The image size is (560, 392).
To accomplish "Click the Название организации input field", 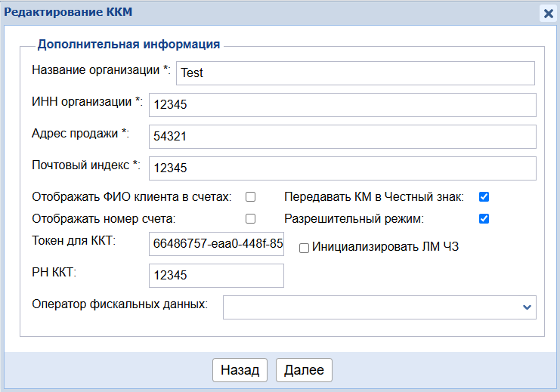I will tap(354, 73).
